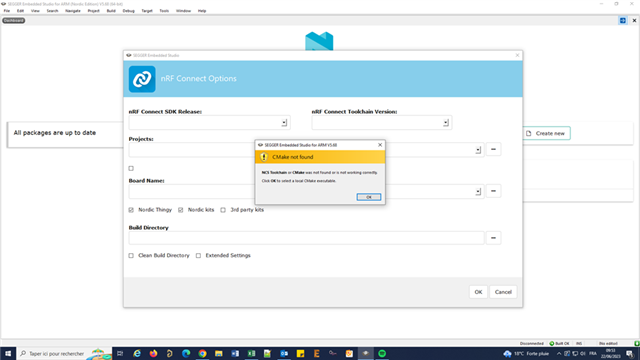Open the Window menu
Screen dimensions: 640x360
183,11
